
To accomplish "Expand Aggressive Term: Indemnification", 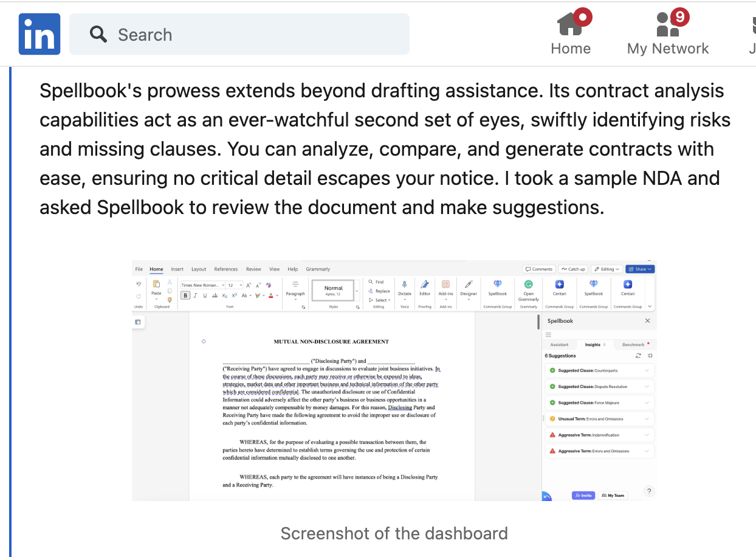I will 600,435.
